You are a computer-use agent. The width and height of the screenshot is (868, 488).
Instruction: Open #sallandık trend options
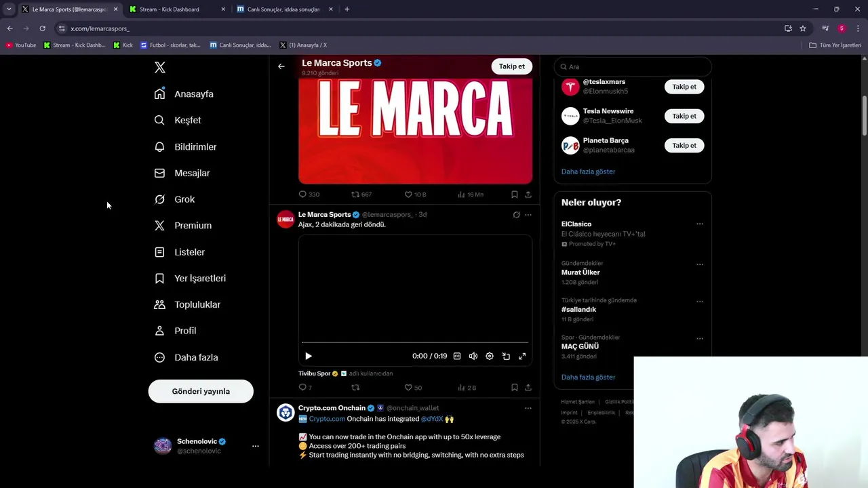pos(700,302)
